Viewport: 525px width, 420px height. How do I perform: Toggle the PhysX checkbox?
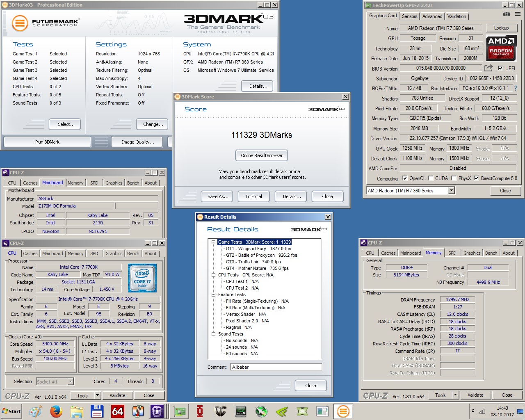[x=454, y=178]
